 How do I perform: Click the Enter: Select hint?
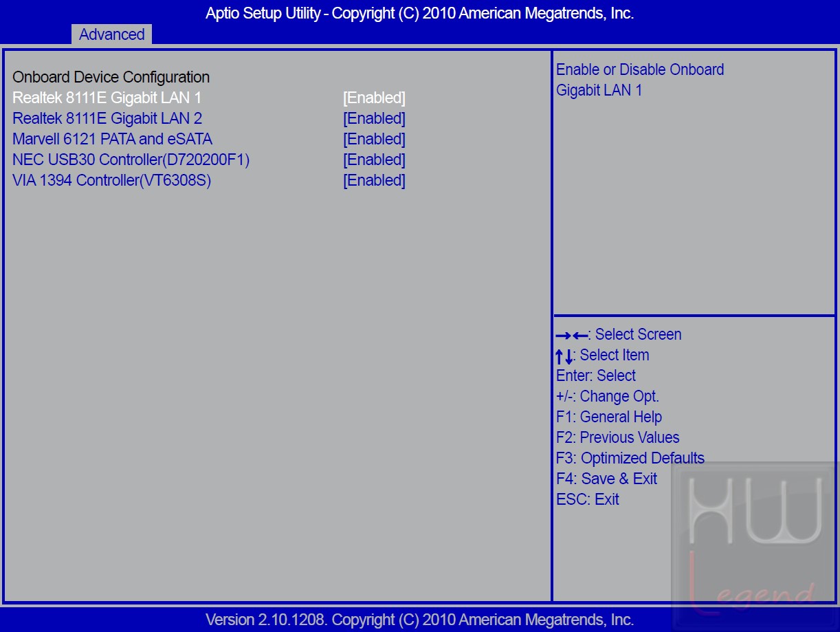(596, 375)
